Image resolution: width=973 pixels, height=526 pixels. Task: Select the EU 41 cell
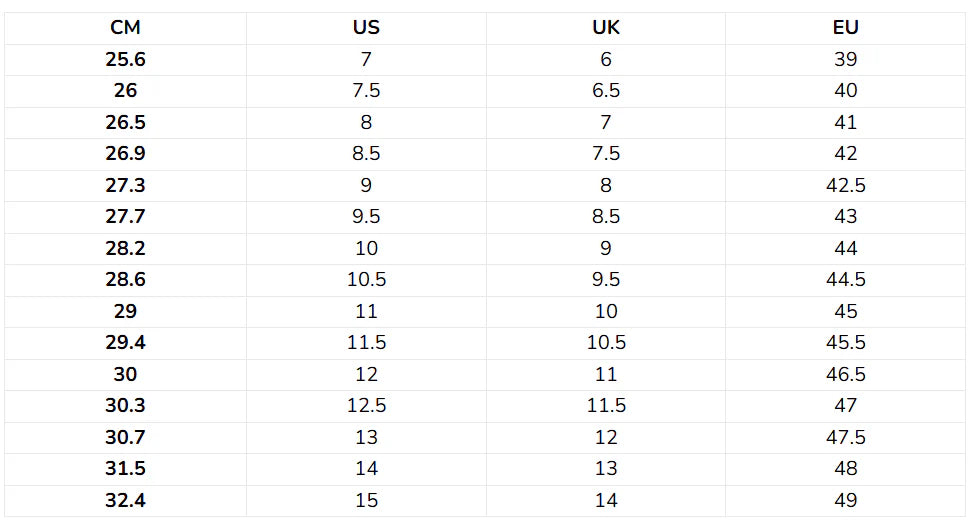[x=845, y=122]
